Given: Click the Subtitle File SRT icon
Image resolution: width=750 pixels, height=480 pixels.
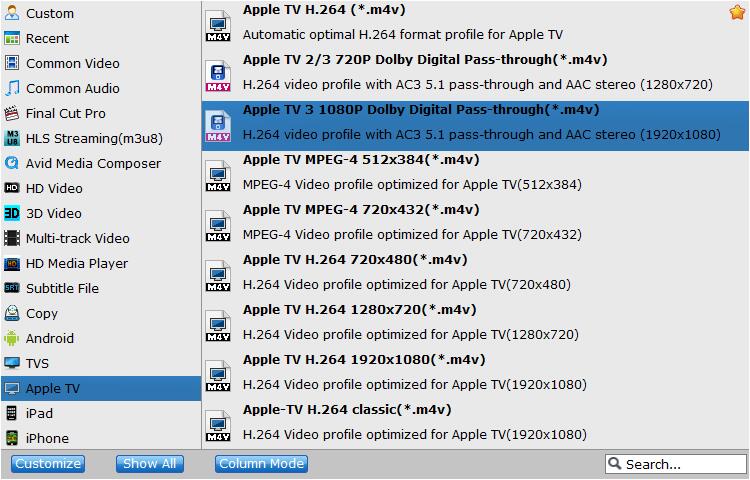Looking at the screenshot, I should (x=12, y=288).
